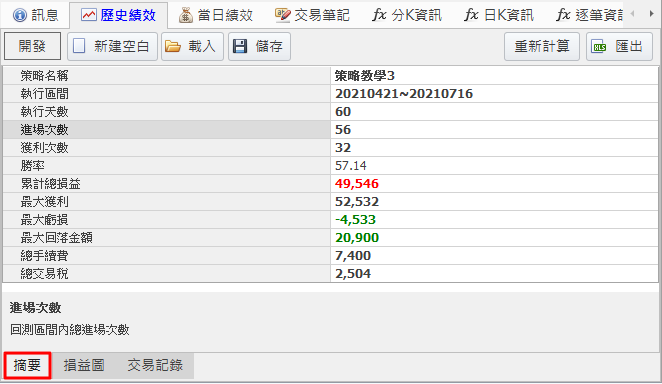Select the 最大回落金額 row label
The width and height of the screenshot is (662, 384).
coord(57,238)
